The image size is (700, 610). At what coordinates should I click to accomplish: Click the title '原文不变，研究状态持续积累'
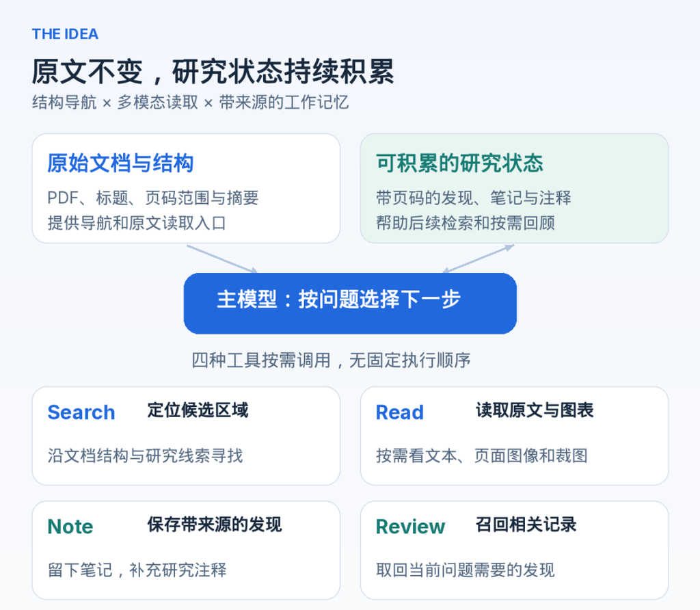coord(213,71)
